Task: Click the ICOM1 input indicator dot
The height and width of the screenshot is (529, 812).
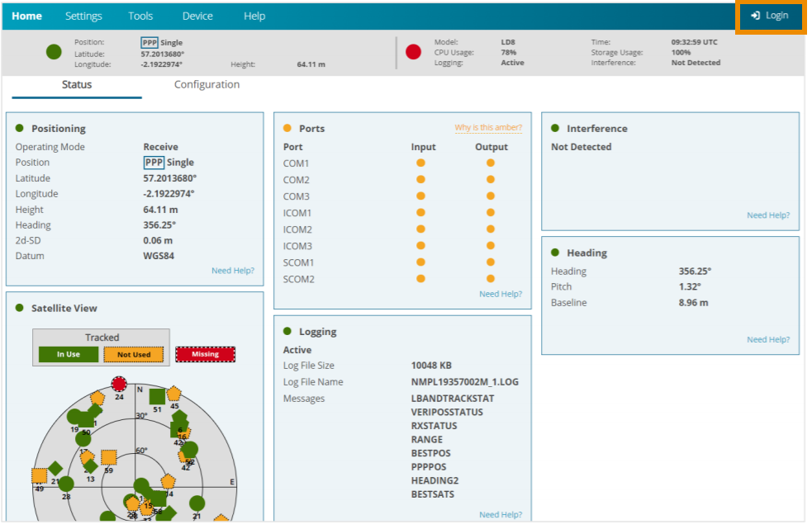Action: (x=421, y=212)
